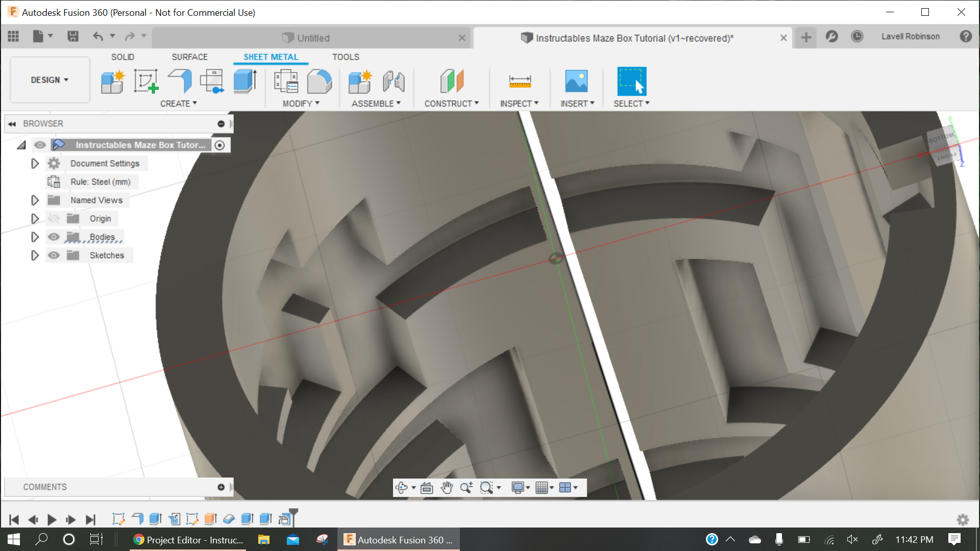Close the Instructables Maze Box Tutorial tab
Viewport: 980px width, 551px height.
pyautogui.click(x=783, y=38)
